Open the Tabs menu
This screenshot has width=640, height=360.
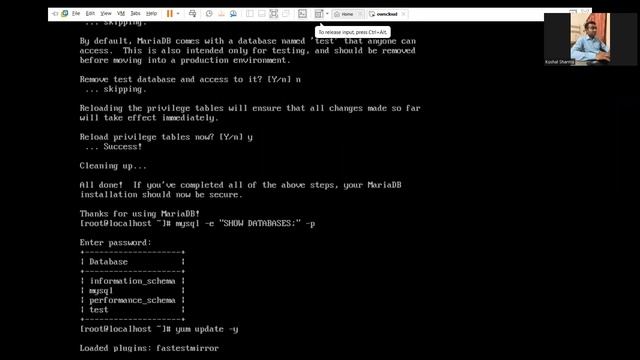(x=135, y=13)
